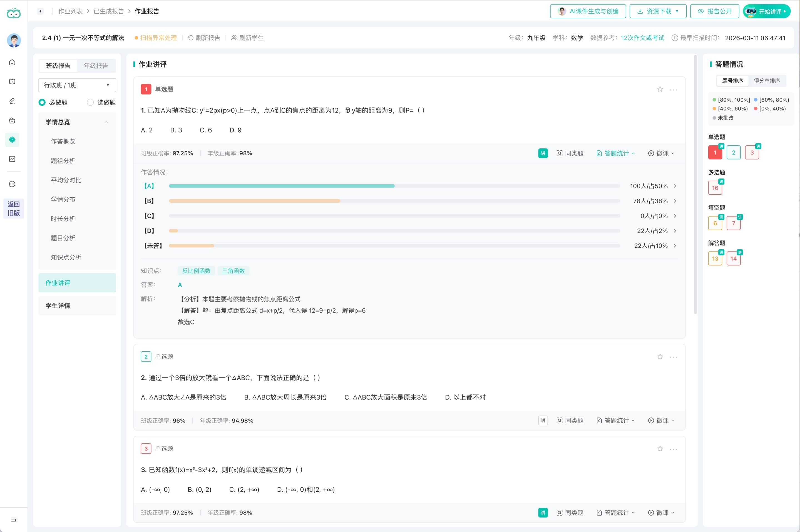Expand 答题统计 for question 2
800x532 pixels.
point(615,420)
